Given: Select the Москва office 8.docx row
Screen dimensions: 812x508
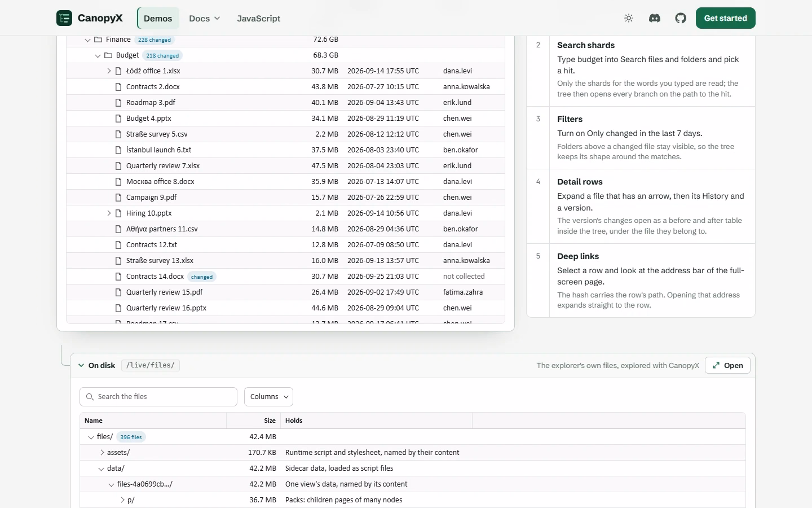Looking at the screenshot, I should [x=285, y=182].
